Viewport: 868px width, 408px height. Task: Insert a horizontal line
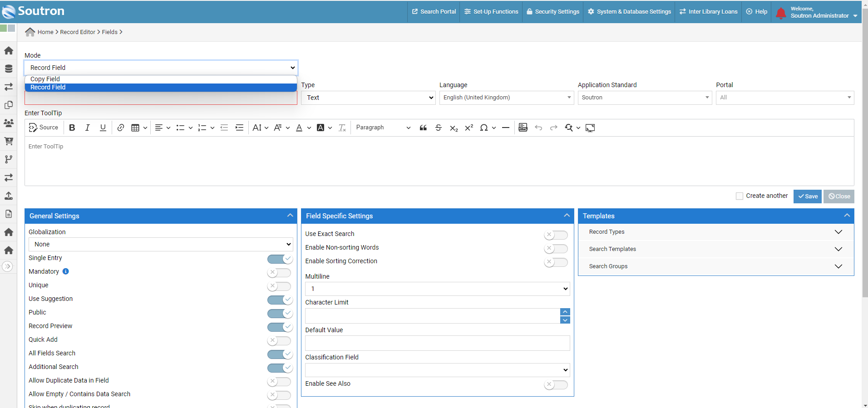pos(506,128)
